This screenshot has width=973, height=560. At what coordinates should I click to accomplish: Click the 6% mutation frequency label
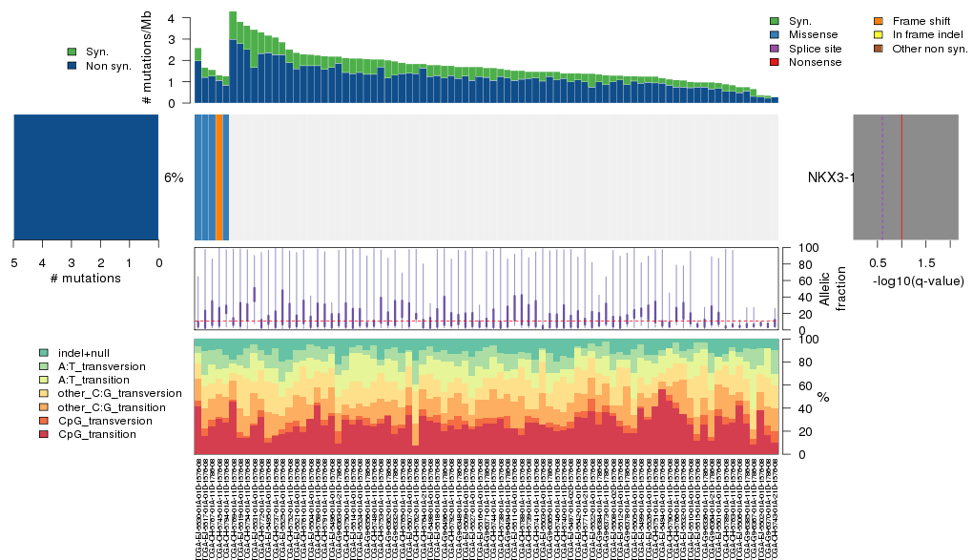[174, 177]
